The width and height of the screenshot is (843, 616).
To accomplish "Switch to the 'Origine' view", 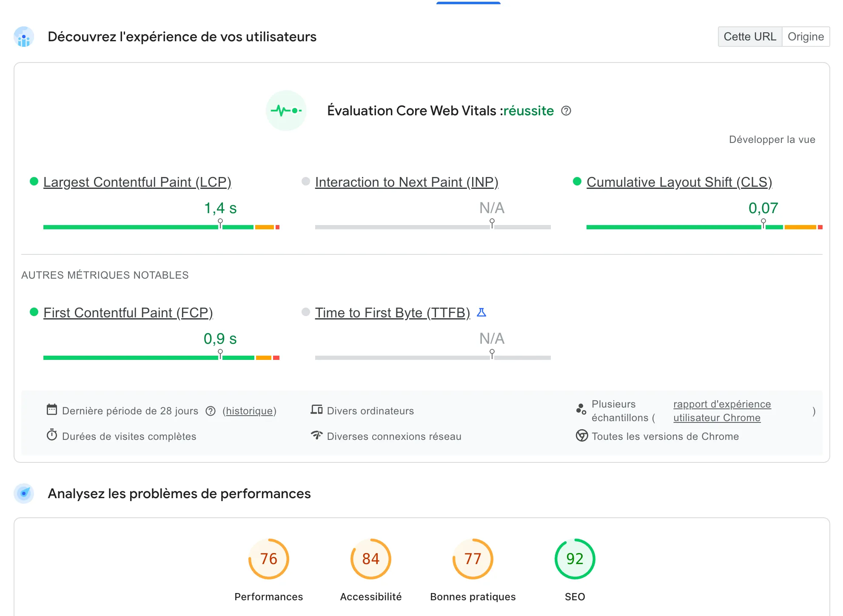I will coord(806,37).
